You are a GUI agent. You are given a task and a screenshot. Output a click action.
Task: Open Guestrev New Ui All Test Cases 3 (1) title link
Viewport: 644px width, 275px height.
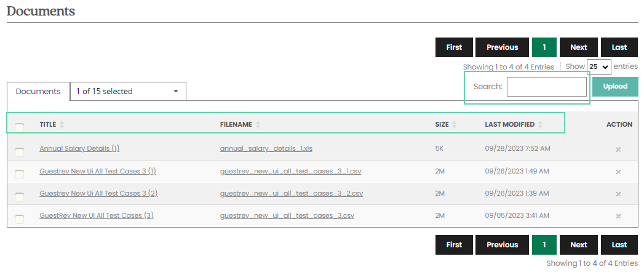point(98,171)
